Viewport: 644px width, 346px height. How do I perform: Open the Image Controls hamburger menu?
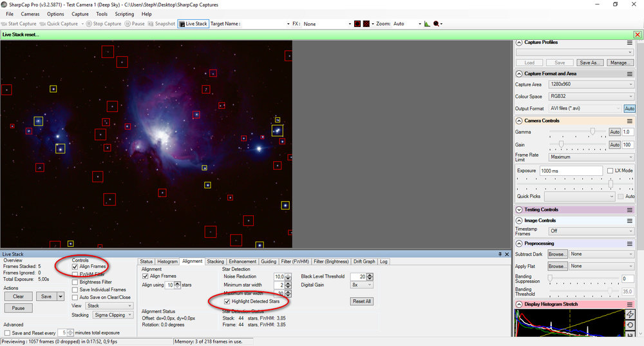click(630, 220)
